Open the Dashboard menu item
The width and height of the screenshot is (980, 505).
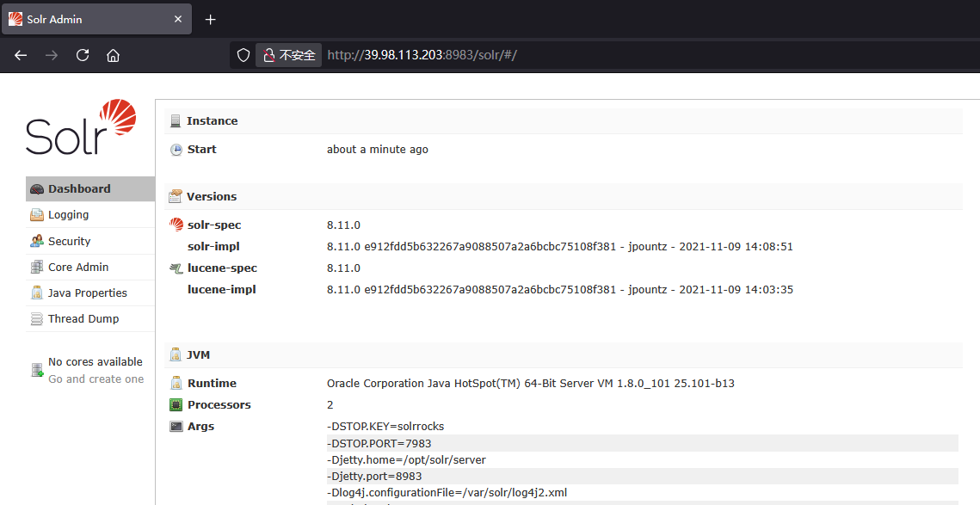(x=90, y=188)
